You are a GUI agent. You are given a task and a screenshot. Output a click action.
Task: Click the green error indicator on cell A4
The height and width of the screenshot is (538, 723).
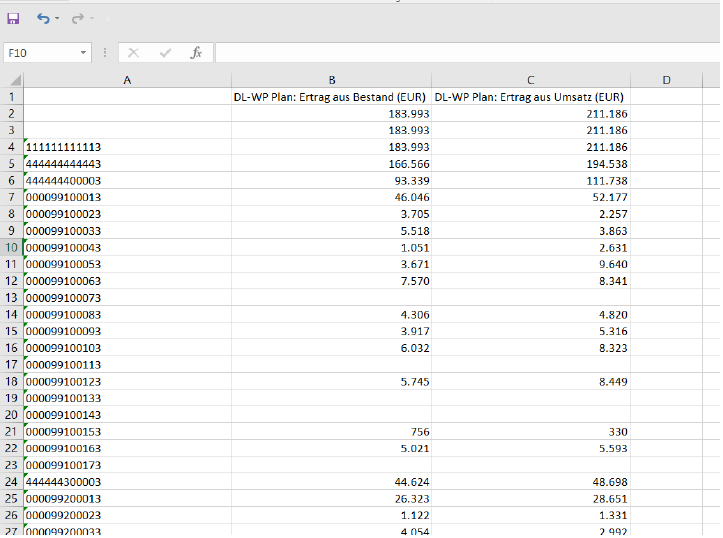tap(26, 141)
